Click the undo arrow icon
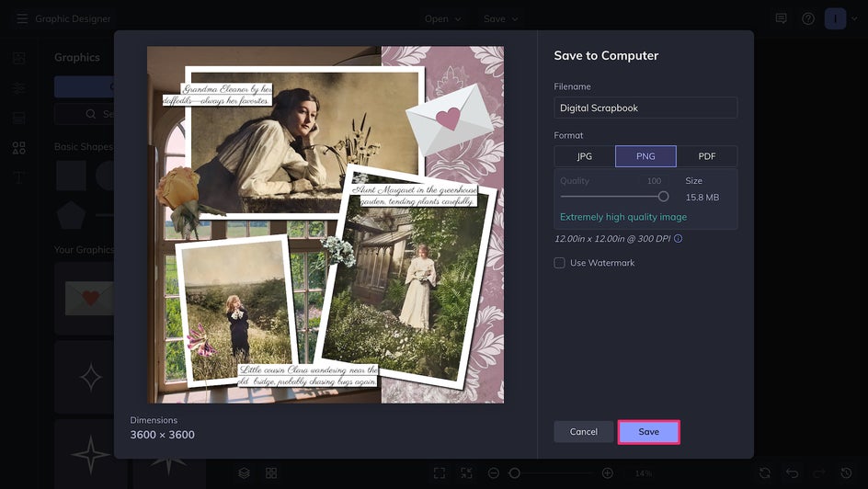Viewport: 868px width, 489px height. pyautogui.click(x=793, y=473)
